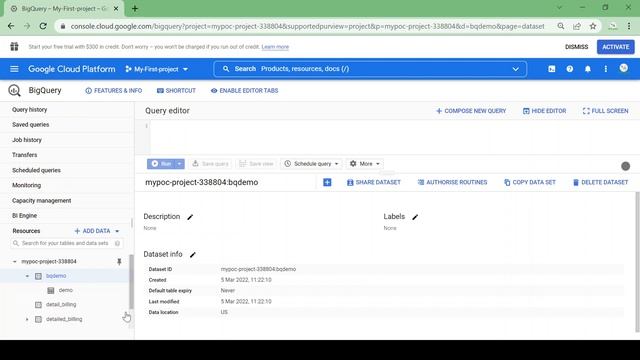Click AUTHORISE ROUTINES
The height and width of the screenshot is (360, 640).
click(452, 182)
